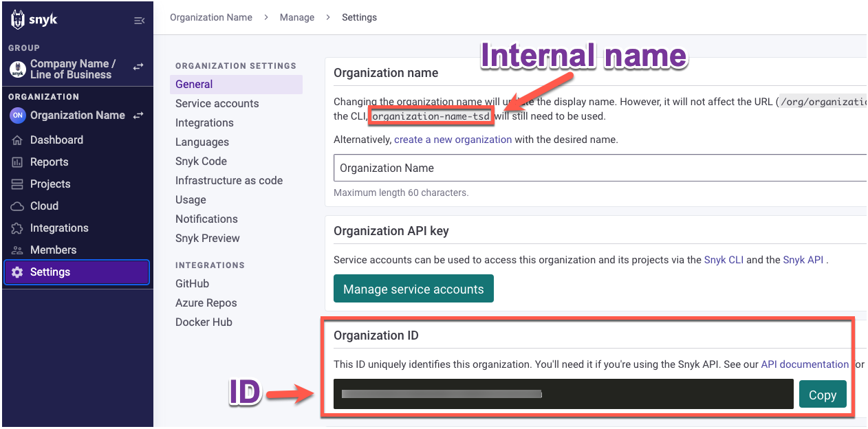Click the Members people icon
The height and width of the screenshot is (429, 868).
coord(17,250)
